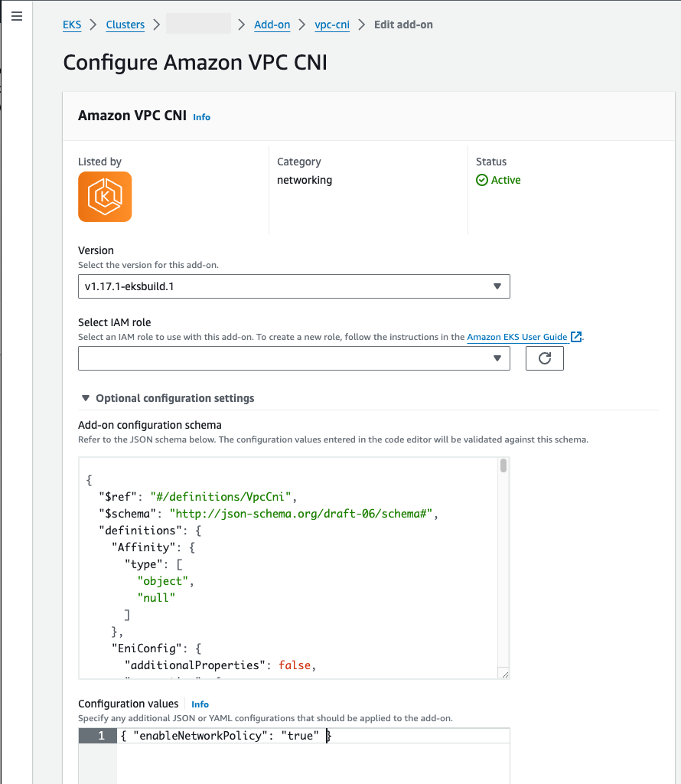The image size is (681, 784).
Task: Expand the Version dropdown showing v1.17.1-eksbuild.1
Action: [498, 286]
